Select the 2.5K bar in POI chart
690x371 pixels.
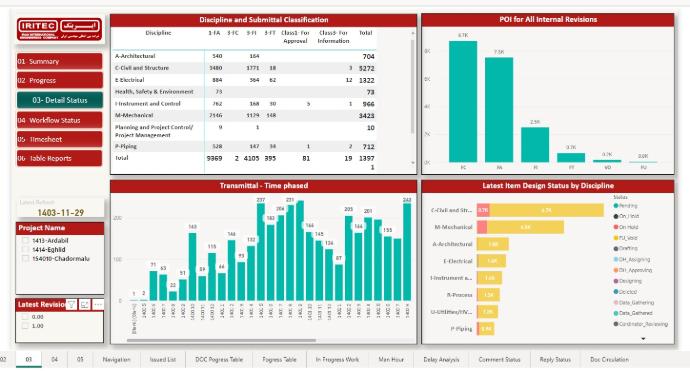tap(535, 145)
